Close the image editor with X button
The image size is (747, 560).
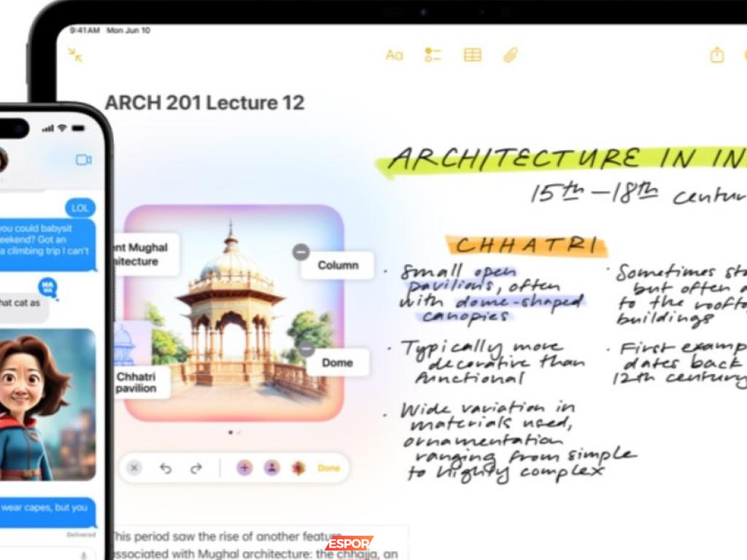134,468
